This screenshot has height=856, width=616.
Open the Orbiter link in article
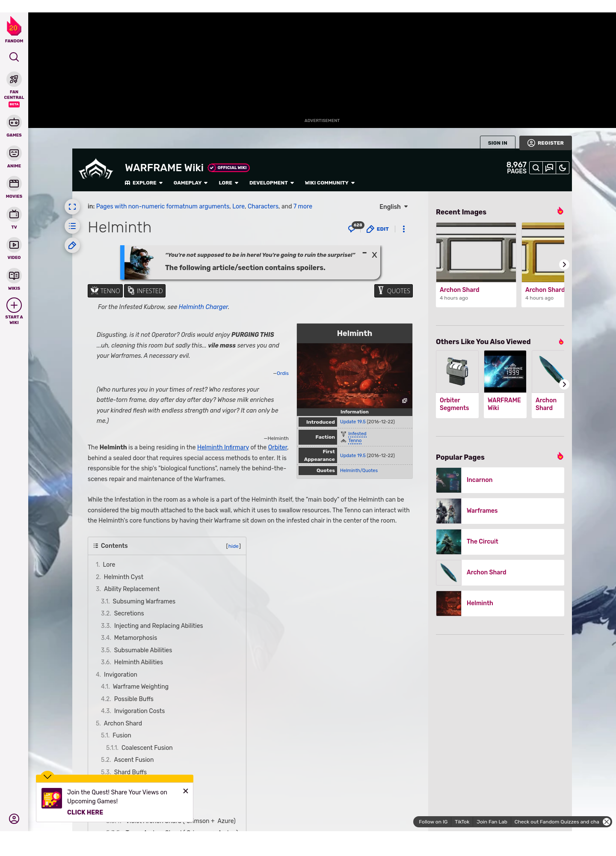click(x=278, y=447)
